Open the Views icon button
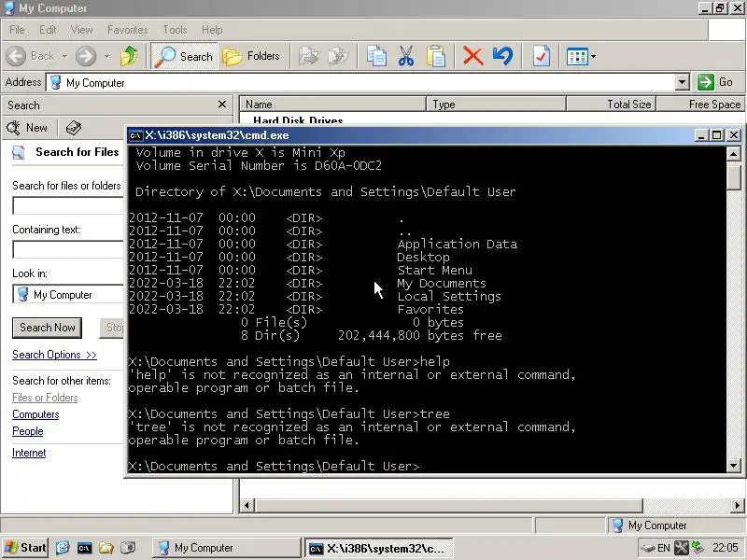This screenshot has height=560, width=747. tap(577, 56)
